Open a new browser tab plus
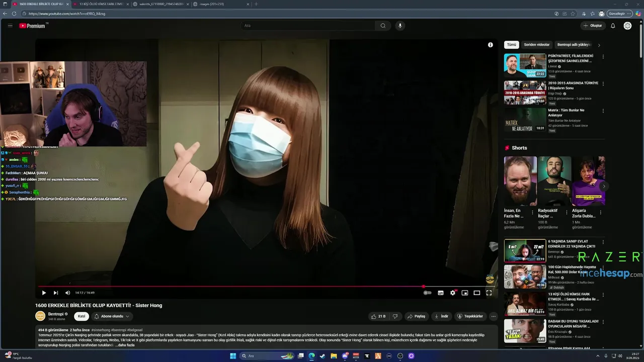 [256, 4]
